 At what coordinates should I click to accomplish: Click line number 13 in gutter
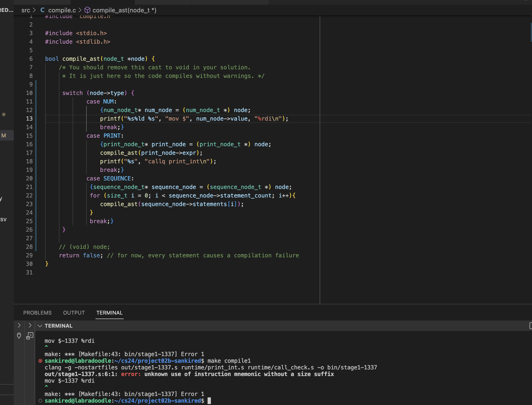(x=29, y=119)
